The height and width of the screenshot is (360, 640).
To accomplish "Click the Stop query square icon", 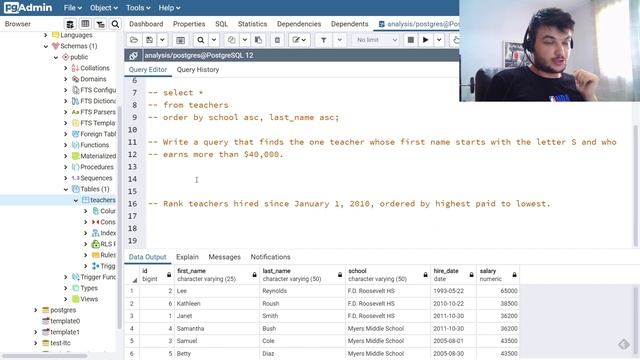I will 411,40.
